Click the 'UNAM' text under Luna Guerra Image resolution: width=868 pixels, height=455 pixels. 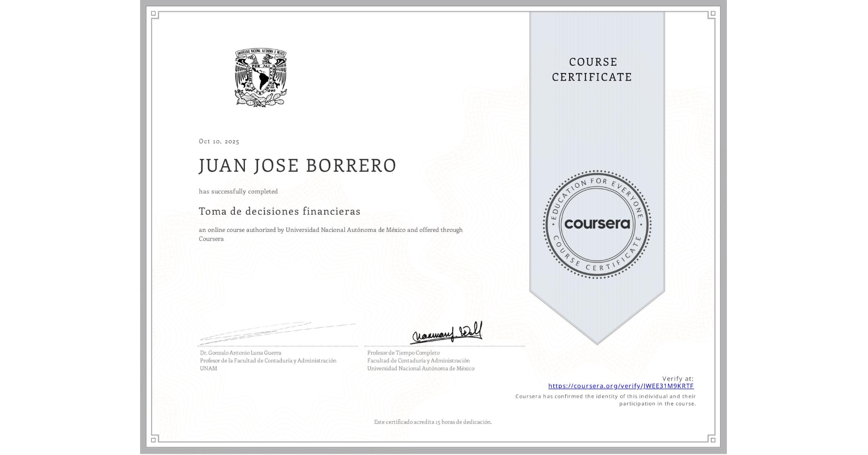pos(209,368)
